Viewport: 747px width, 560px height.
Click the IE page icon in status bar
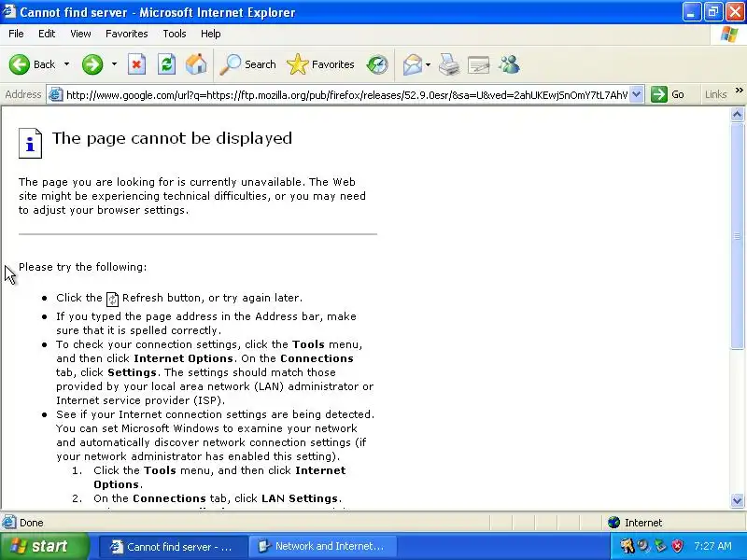click(8, 523)
